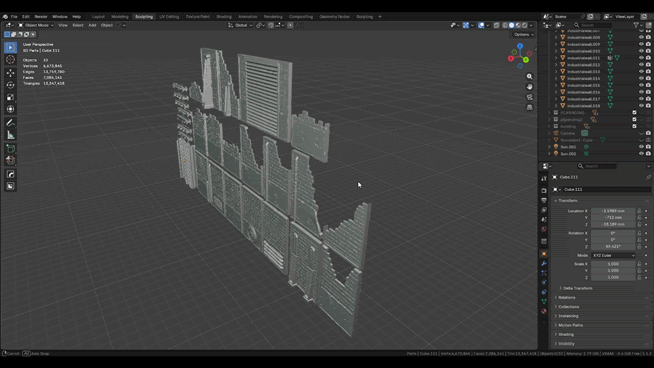Open the Render menu
Image resolution: width=654 pixels, height=368 pixels.
[41, 17]
